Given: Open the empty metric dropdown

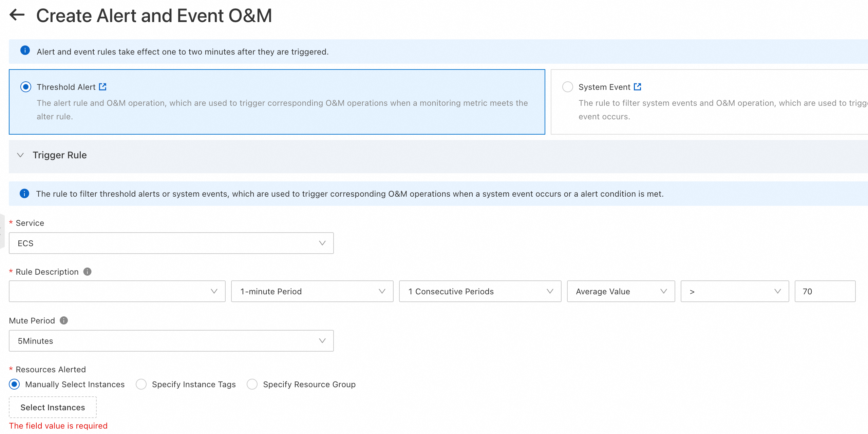Looking at the screenshot, I should 117,291.
